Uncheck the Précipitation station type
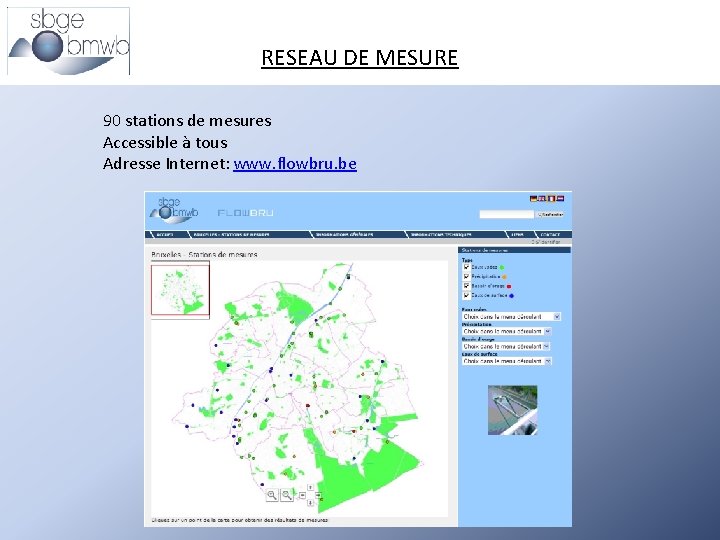The image size is (720, 540). click(x=466, y=276)
